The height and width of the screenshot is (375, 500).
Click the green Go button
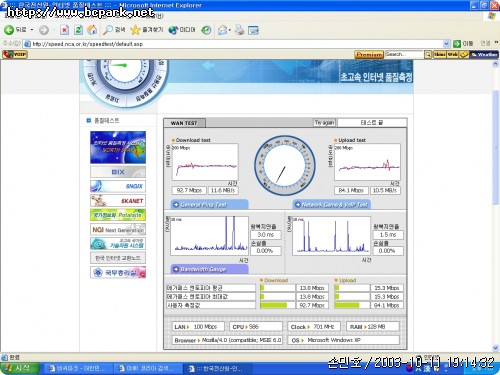pos(457,44)
